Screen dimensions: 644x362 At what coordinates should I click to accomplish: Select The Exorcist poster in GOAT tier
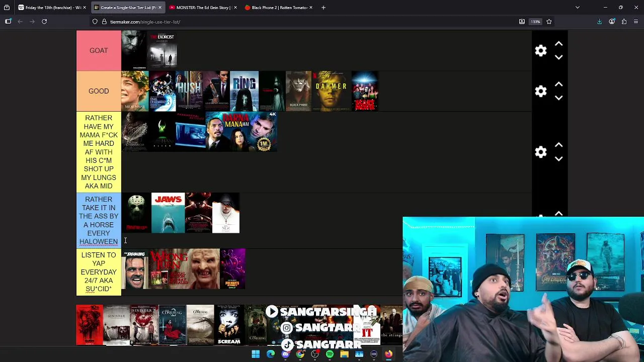point(163,50)
